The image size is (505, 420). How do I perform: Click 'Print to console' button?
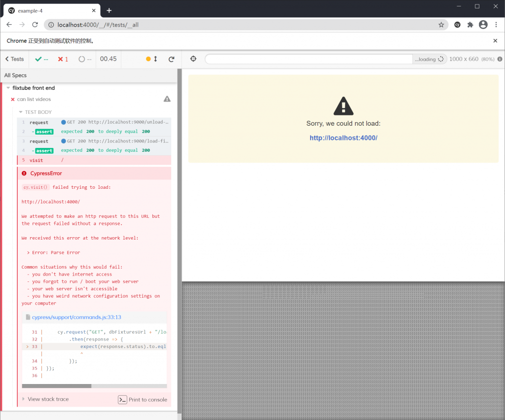pyautogui.click(x=143, y=399)
